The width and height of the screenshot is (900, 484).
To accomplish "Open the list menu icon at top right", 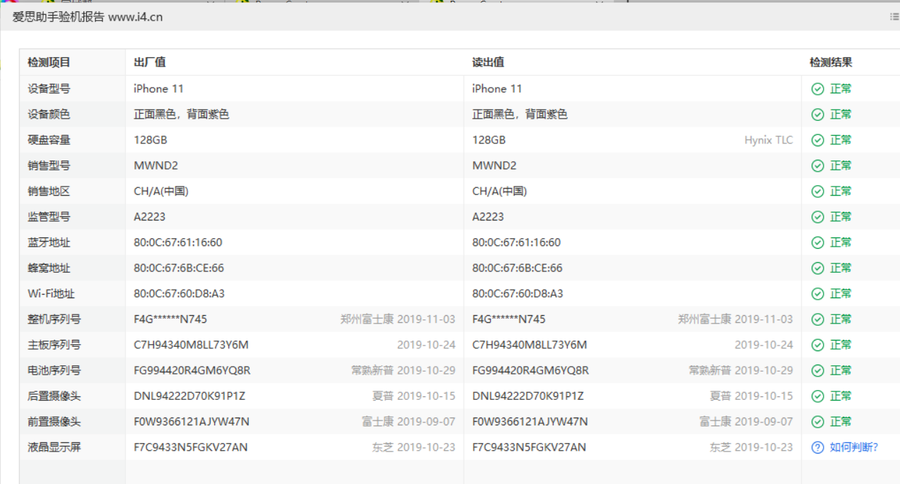I will [894, 17].
